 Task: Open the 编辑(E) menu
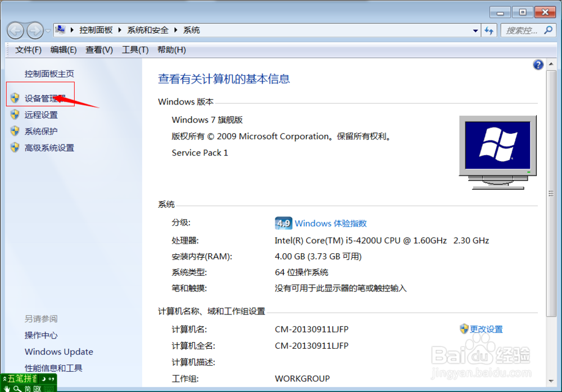pyautogui.click(x=64, y=50)
